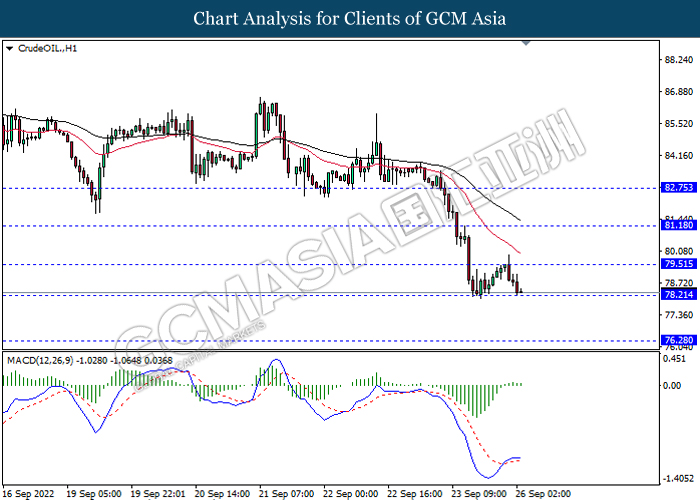Click the 19 Sep 22:01 time label
This screenshot has width=700, height=500.
click(x=158, y=494)
